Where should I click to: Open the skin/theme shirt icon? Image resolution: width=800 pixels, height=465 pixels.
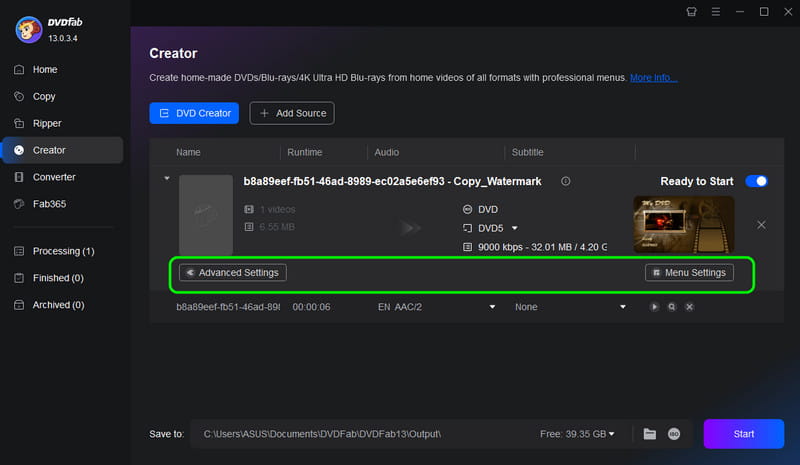pyautogui.click(x=691, y=12)
